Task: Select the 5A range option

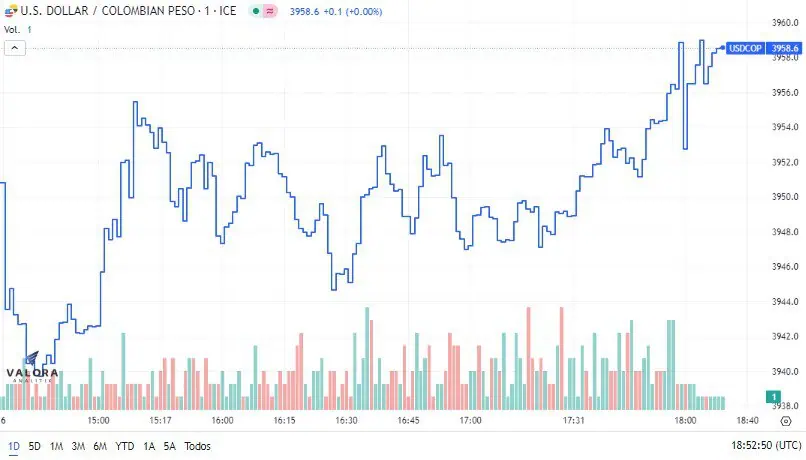Action: (170, 446)
